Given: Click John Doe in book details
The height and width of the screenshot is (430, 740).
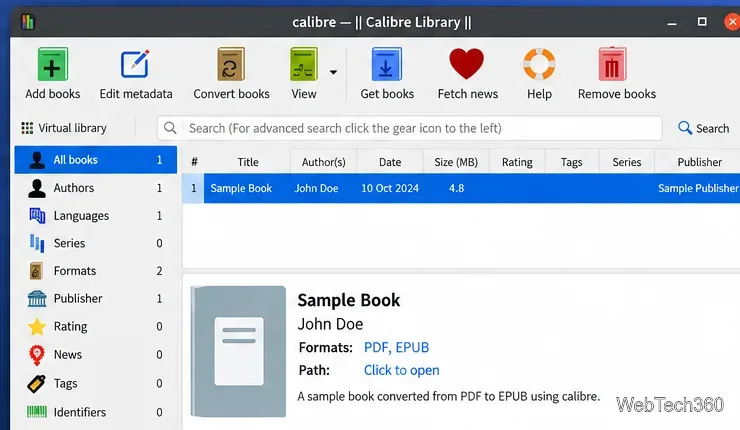Looking at the screenshot, I should pos(330,324).
